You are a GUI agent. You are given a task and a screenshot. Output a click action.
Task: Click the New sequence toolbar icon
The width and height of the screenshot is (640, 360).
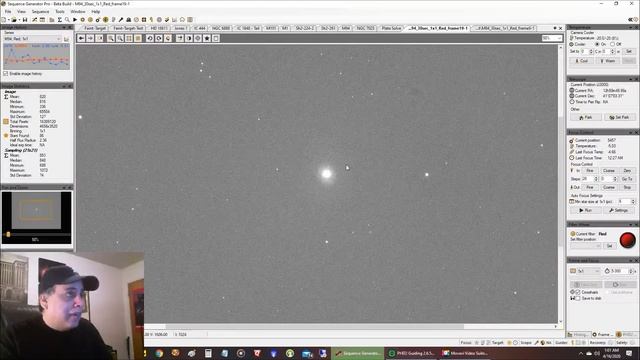pyautogui.click(x=4, y=20)
